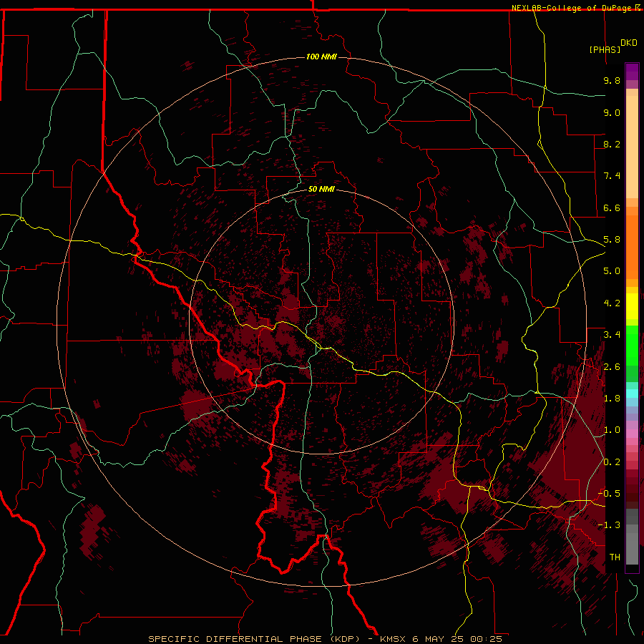Click the -1.3 legend value
644x644 pixels.
(x=609, y=525)
